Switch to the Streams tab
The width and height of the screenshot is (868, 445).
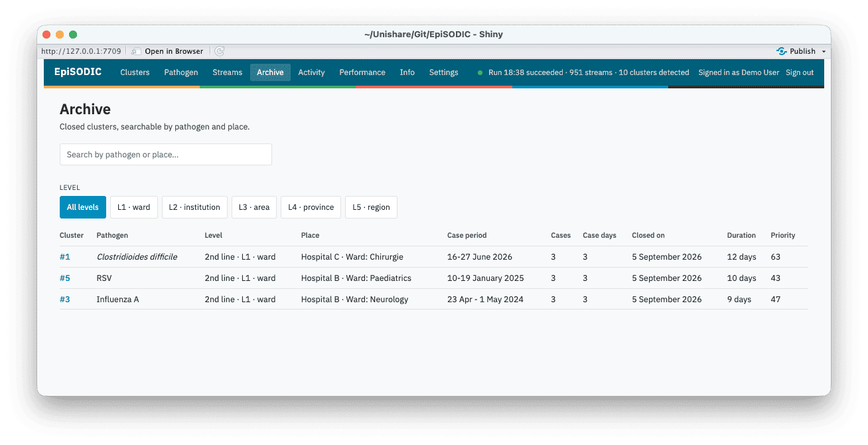tap(227, 72)
